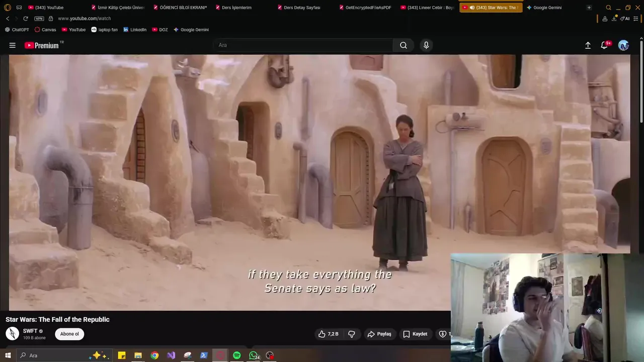Open the browser tab search magnifier
644x362 pixels.
[x=608, y=8]
